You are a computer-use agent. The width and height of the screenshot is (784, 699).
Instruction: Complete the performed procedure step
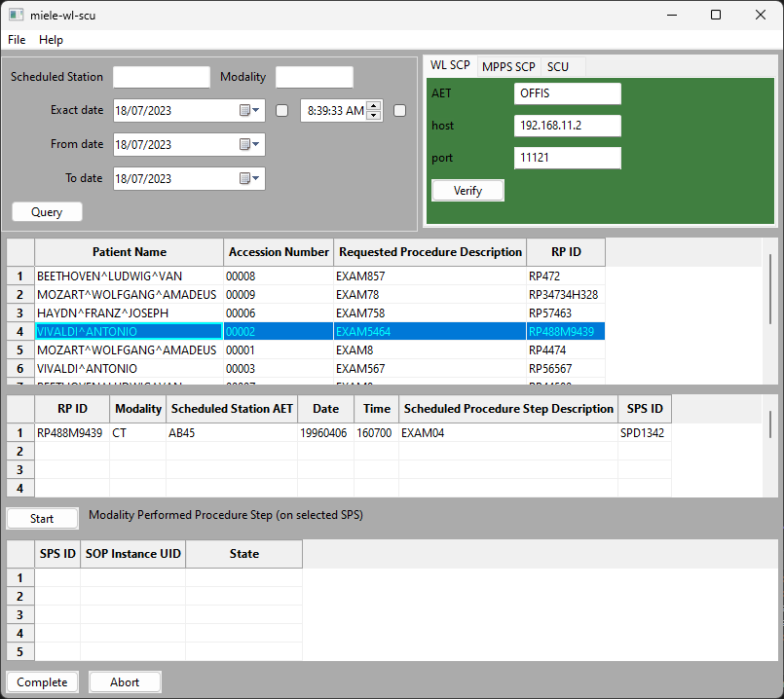[42, 681]
